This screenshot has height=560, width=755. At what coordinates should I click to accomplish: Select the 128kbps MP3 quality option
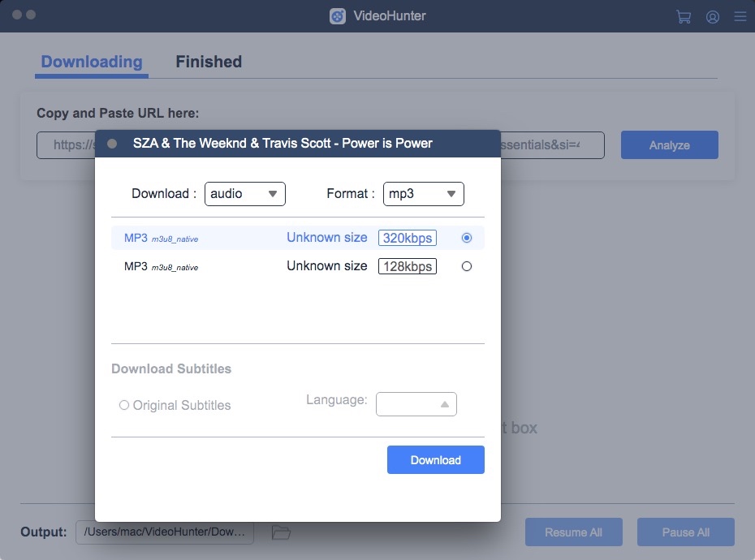467,265
